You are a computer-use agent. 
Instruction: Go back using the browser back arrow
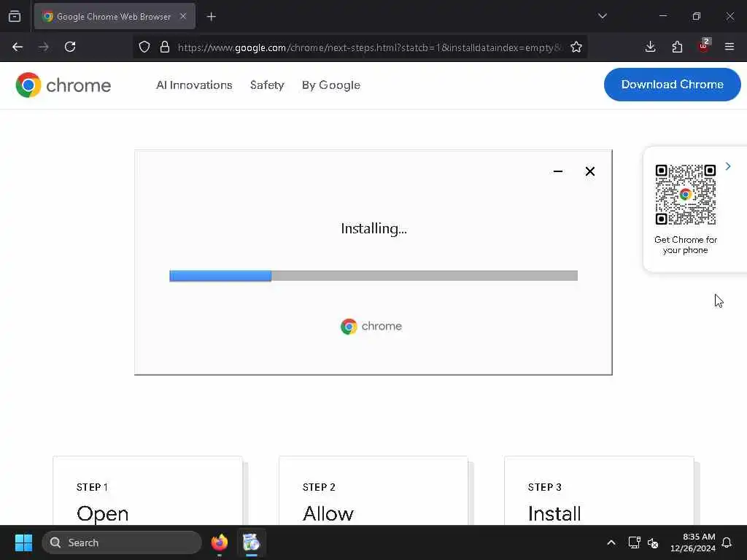[18, 47]
